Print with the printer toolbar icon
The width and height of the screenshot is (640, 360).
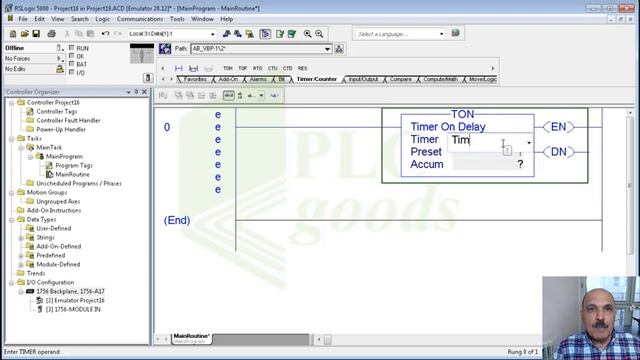pyautogui.click(x=51, y=34)
